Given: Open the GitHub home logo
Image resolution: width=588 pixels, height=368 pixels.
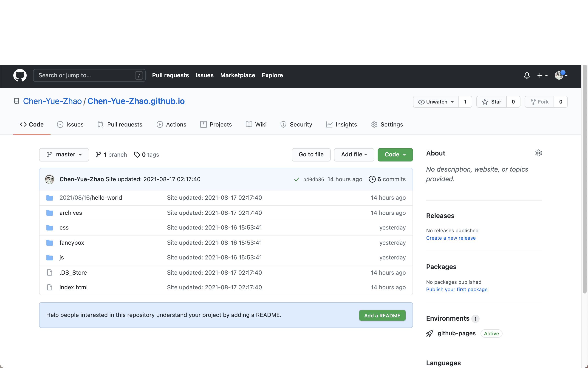Looking at the screenshot, I should pyautogui.click(x=20, y=75).
